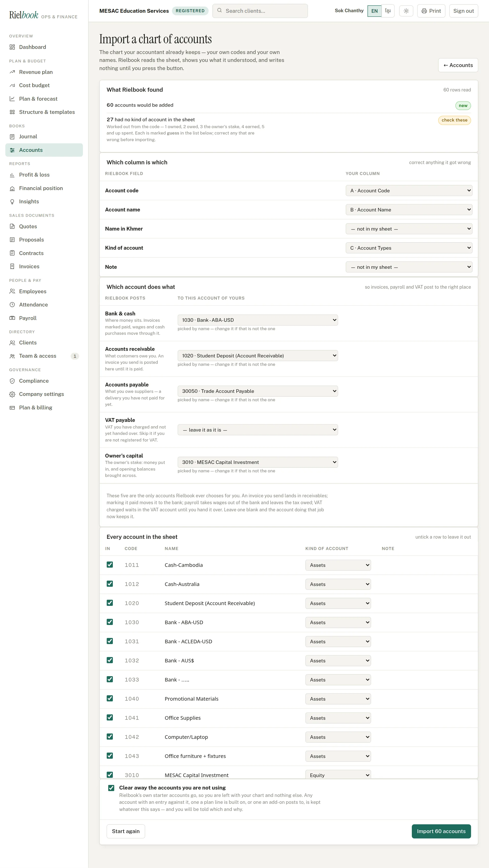Screen dimensions: 489x868
Task: Open the VAT payable account dropdown
Action: coord(258,430)
